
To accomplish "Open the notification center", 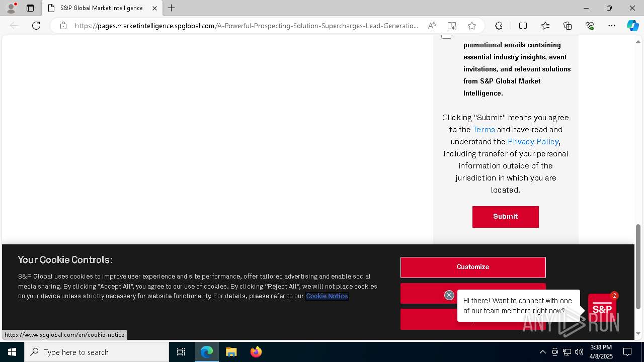I will pos(627,352).
